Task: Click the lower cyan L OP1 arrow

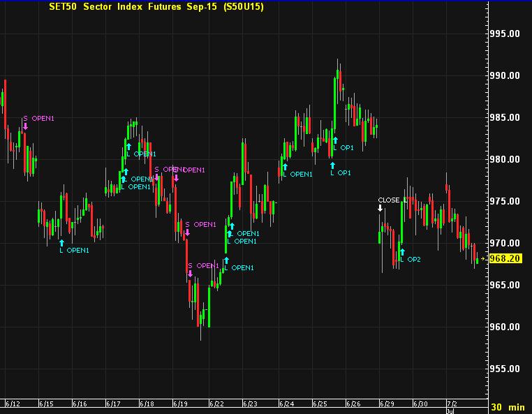Action: click(x=332, y=165)
